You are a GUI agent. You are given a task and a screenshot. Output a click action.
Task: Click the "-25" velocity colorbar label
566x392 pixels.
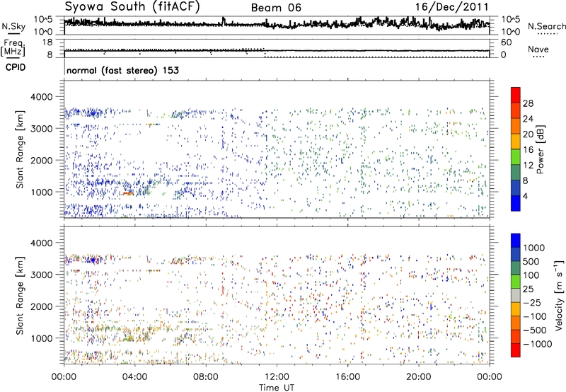(x=532, y=302)
